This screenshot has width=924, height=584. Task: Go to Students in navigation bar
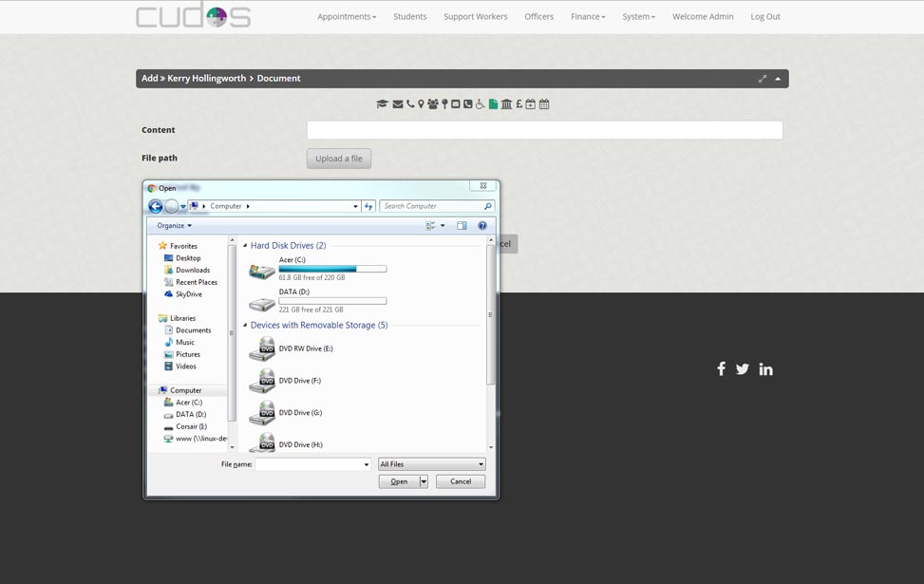(409, 16)
